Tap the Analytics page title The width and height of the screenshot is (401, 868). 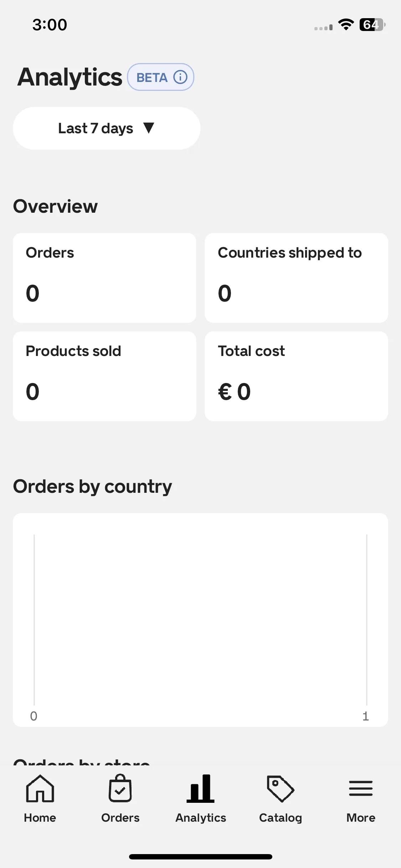pyautogui.click(x=70, y=77)
